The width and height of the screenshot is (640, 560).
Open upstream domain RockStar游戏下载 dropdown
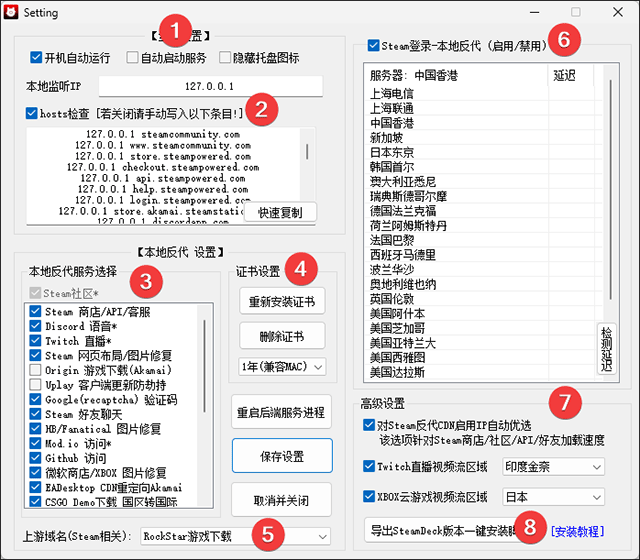tap(235, 536)
